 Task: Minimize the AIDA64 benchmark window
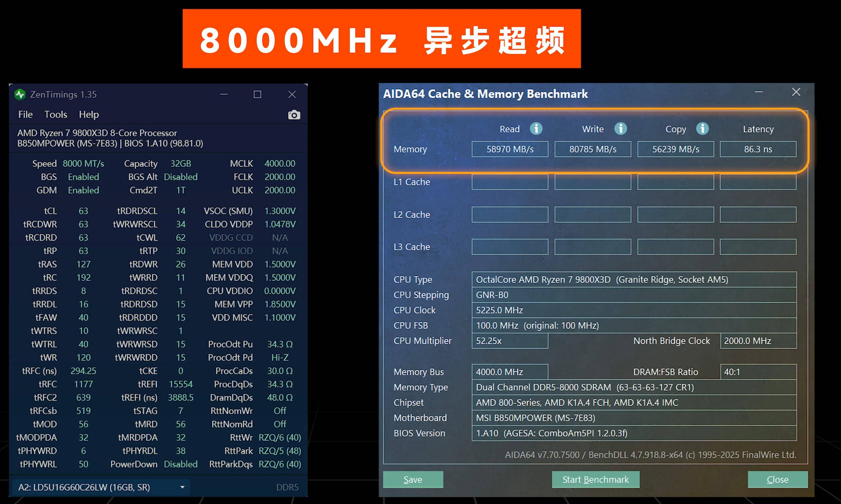[759, 92]
